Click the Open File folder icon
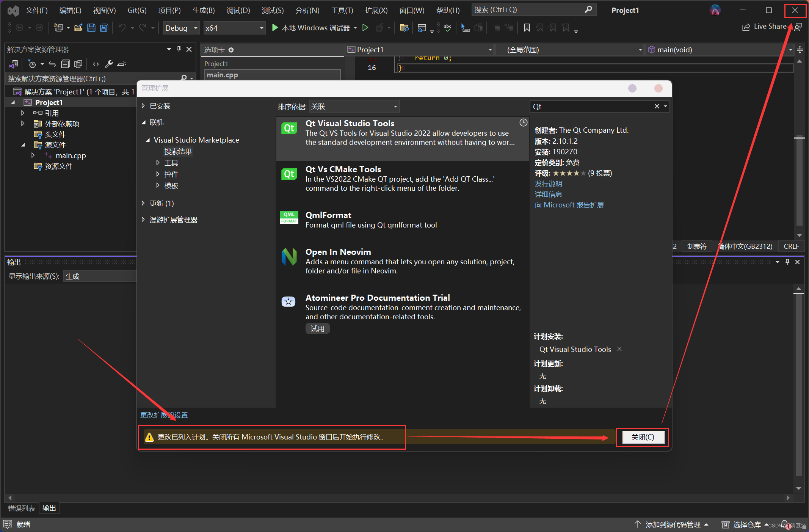 pyautogui.click(x=78, y=28)
